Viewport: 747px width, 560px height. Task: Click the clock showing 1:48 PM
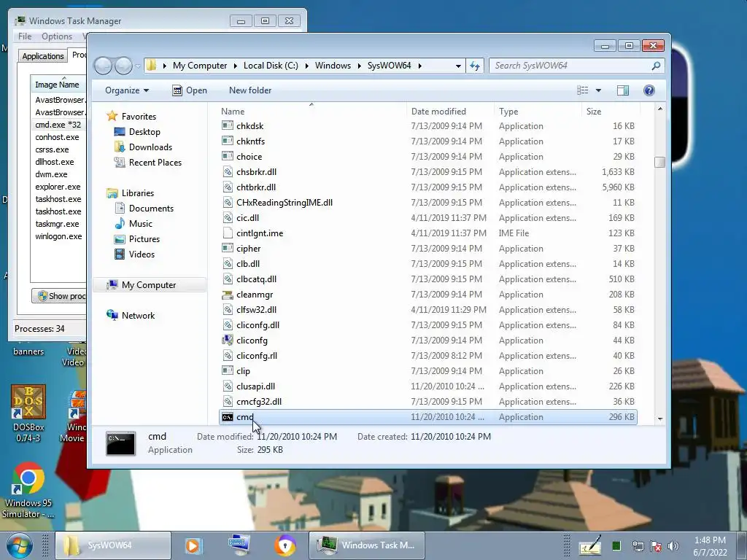(x=710, y=540)
